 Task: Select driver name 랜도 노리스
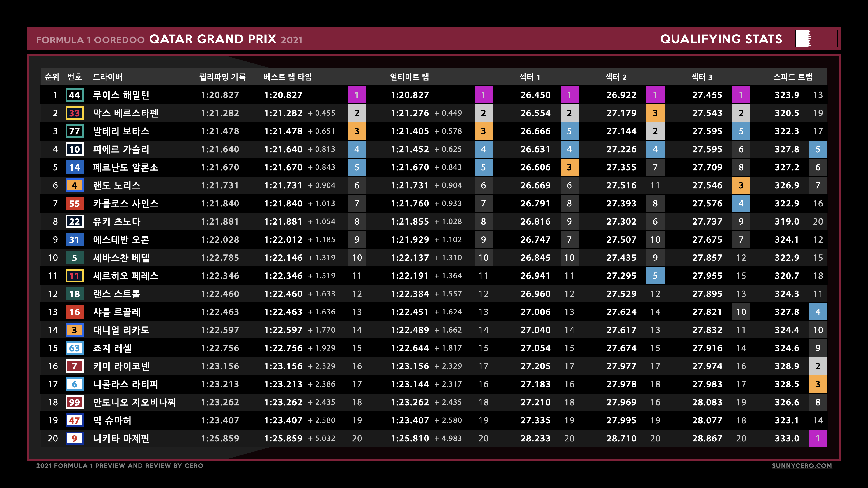tap(117, 185)
